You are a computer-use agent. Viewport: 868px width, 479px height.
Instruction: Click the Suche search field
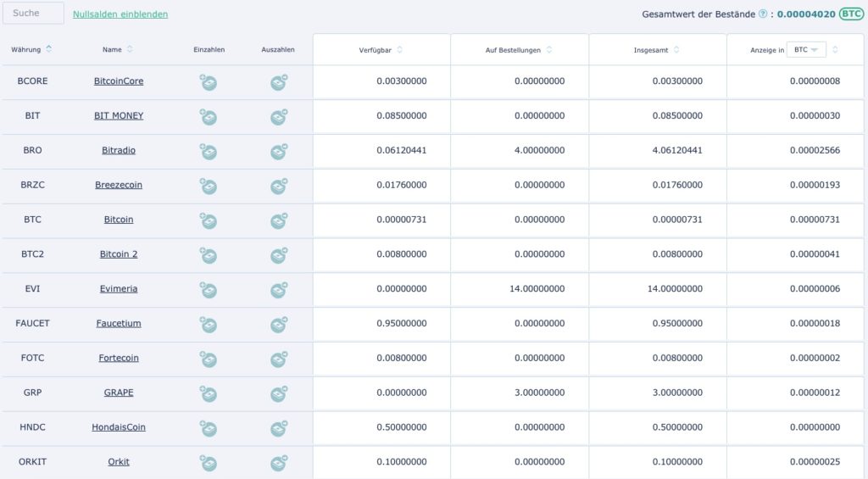[x=33, y=13]
